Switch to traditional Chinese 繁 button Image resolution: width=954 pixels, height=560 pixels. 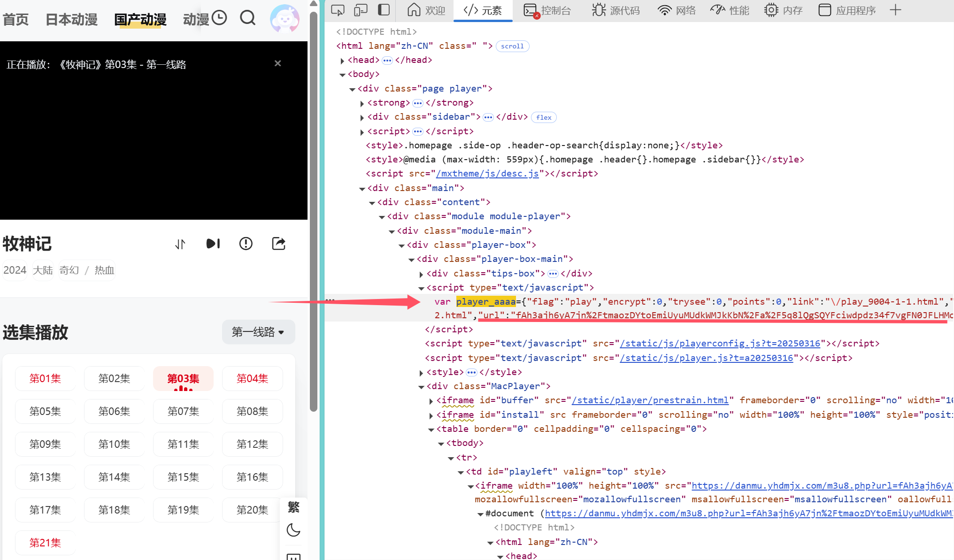[293, 507]
